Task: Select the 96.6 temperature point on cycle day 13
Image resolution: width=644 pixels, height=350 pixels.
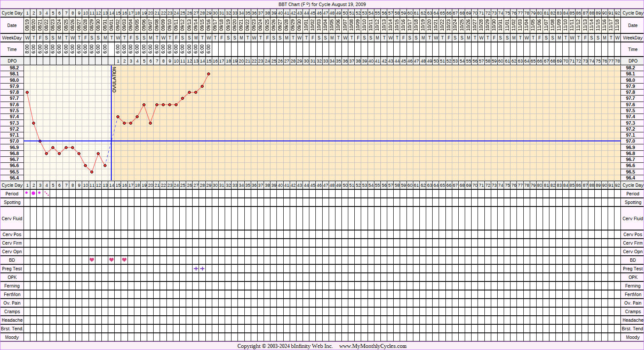Action: pyautogui.click(x=105, y=165)
